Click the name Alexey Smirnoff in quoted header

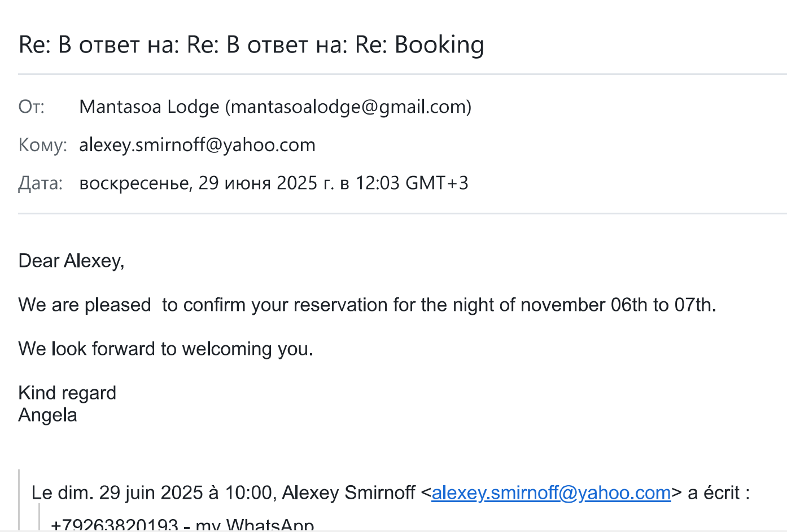[x=348, y=493]
